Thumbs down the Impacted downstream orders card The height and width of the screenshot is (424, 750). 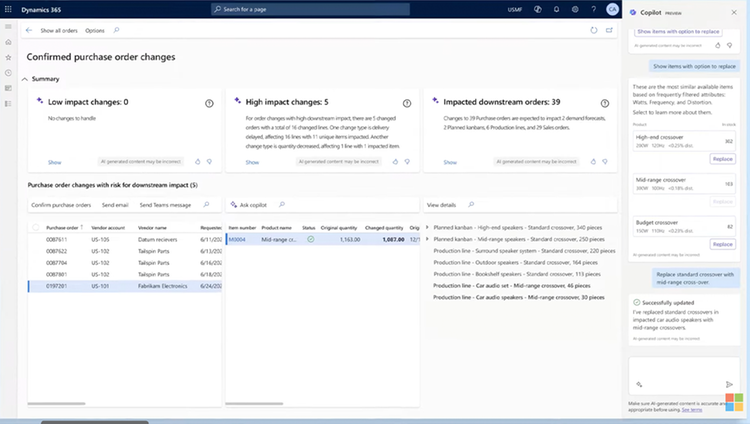point(605,162)
